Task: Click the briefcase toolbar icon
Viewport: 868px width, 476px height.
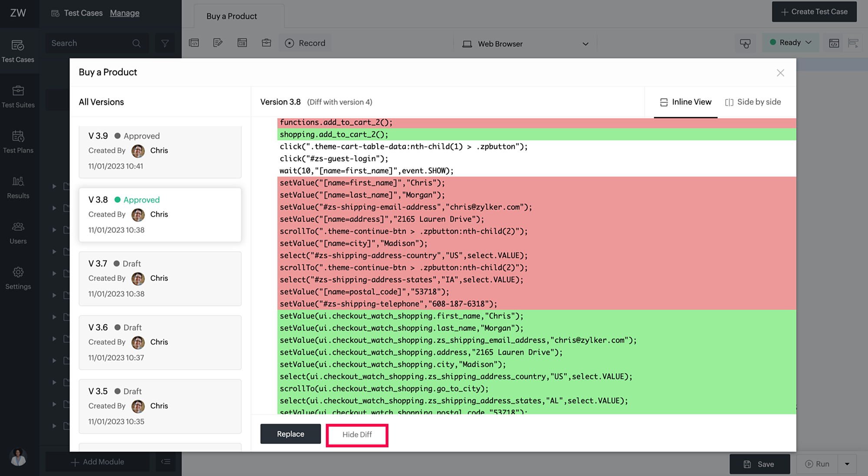Action: click(x=266, y=43)
